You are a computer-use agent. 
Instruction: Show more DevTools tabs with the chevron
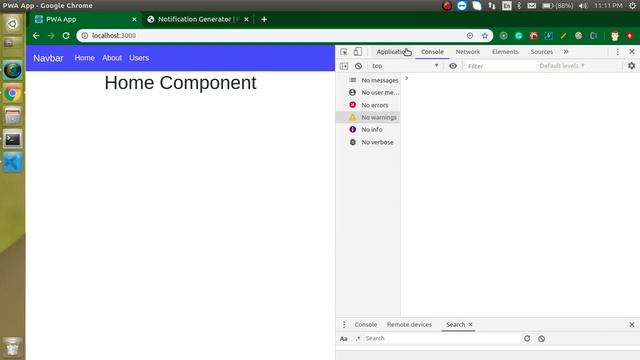[566, 52]
